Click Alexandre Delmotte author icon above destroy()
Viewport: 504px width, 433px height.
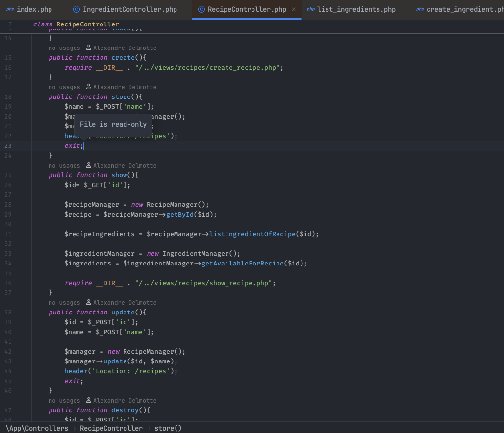(x=89, y=401)
